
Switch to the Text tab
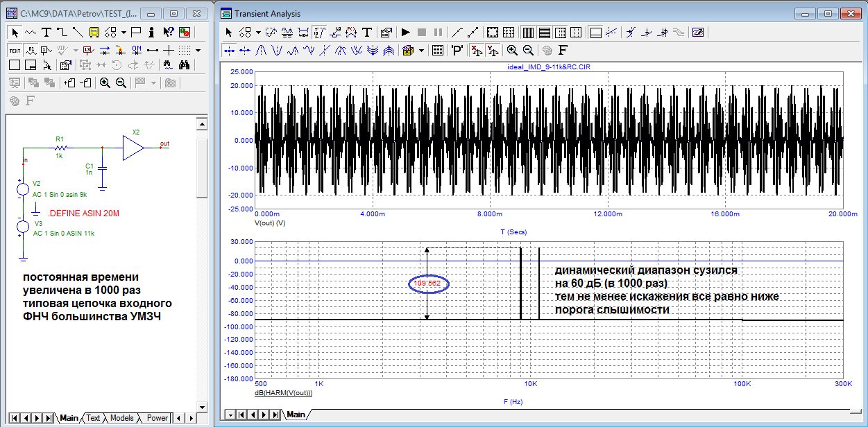[93, 418]
